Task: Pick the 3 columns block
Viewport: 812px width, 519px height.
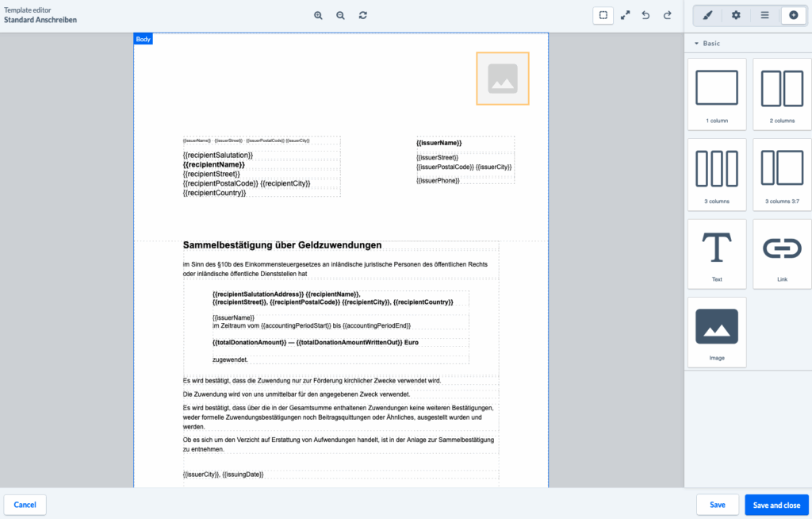Action: coord(717,175)
